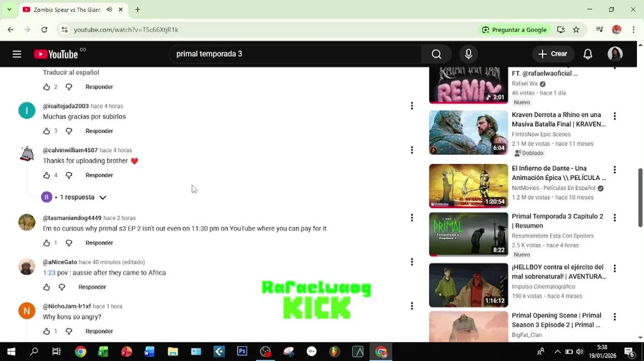Like the comment by @isaitejada2003
The height and width of the screenshot is (361, 644).
[47, 131]
